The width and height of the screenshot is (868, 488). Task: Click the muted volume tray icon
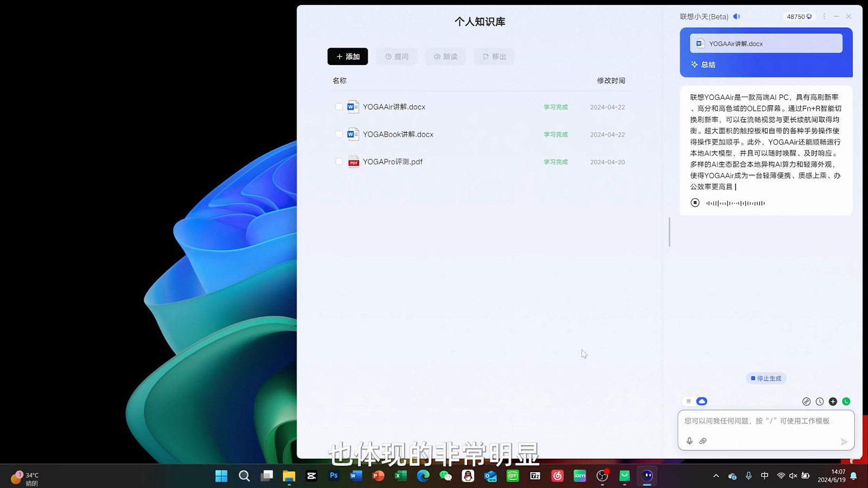[793, 476]
